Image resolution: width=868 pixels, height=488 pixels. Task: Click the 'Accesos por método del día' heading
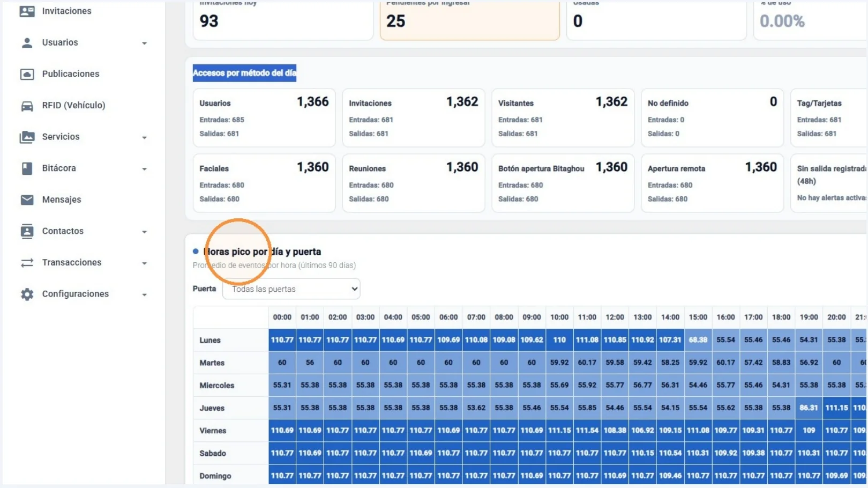(244, 73)
